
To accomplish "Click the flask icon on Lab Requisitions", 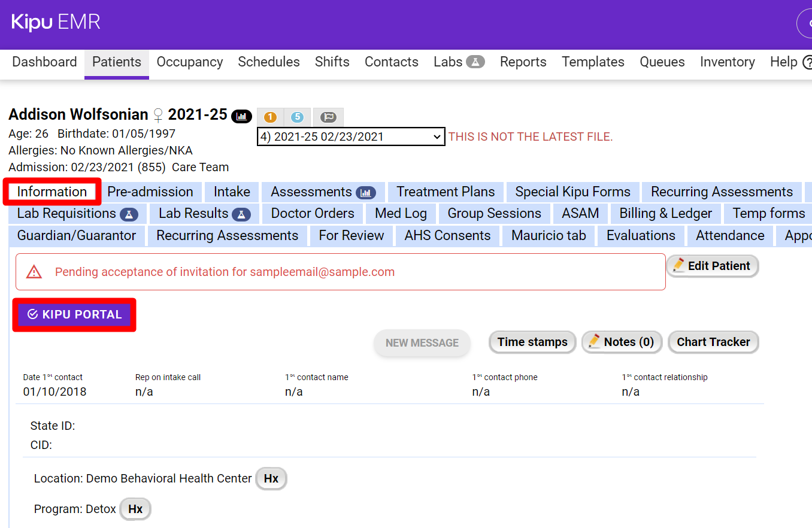I will [129, 214].
